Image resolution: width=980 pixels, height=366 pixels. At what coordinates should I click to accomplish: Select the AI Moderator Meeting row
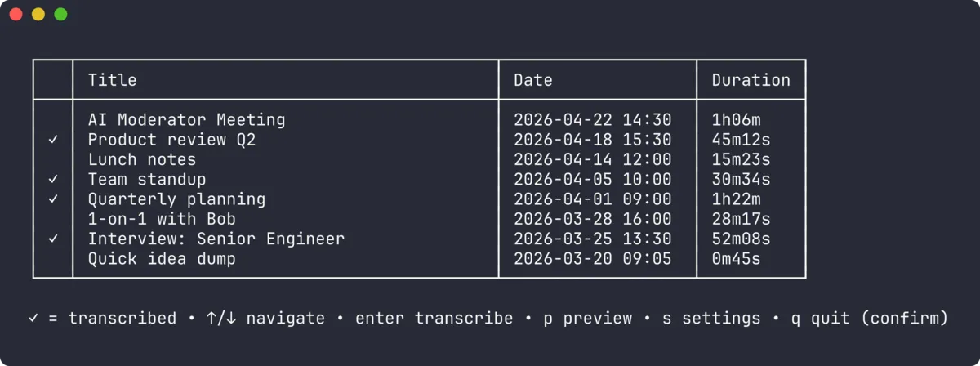419,120
